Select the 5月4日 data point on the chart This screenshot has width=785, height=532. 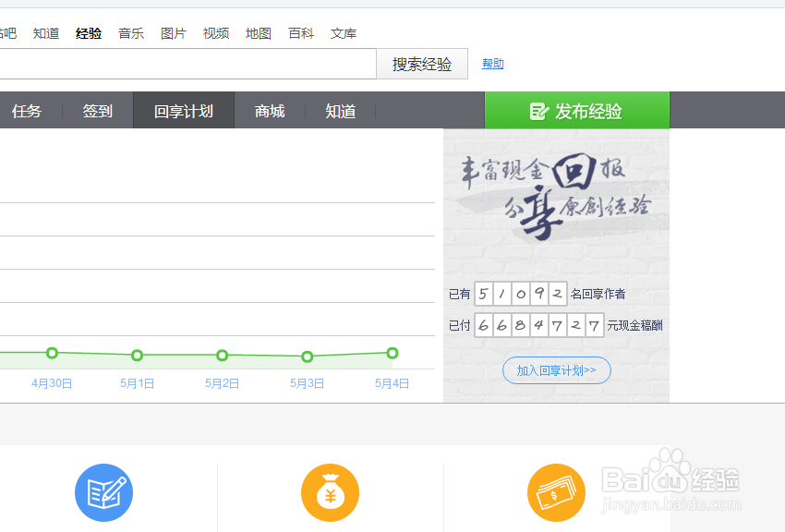click(392, 353)
